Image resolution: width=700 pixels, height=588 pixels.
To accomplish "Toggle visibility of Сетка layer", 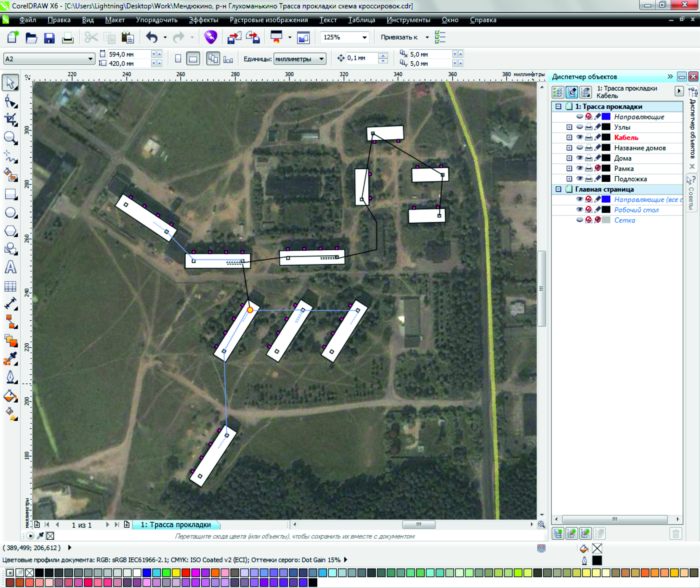I will click(580, 220).
